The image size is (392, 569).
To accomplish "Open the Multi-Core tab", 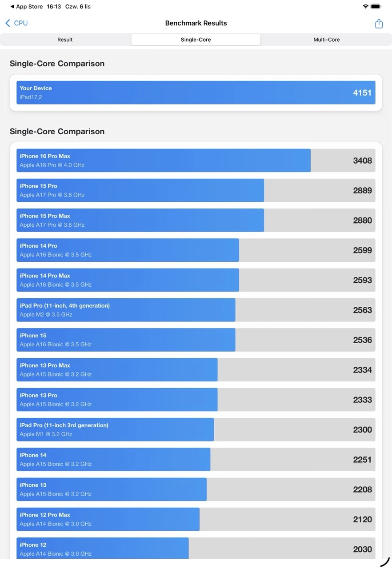I will tap(326, 40).
